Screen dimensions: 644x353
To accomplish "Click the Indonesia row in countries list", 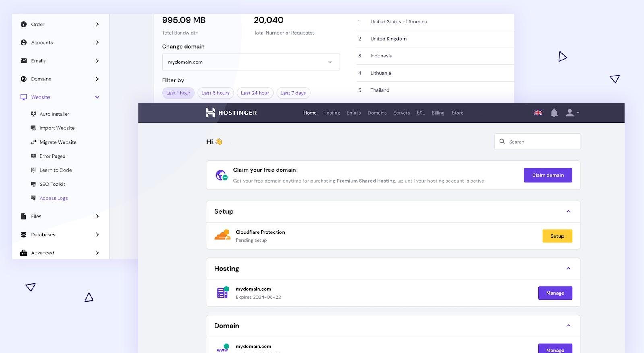I will (x=435, y=56).
